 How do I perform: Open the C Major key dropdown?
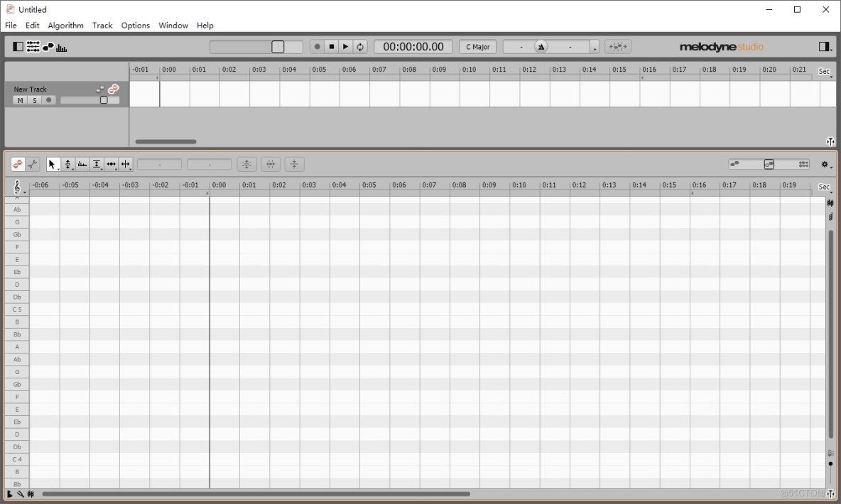(478, 46)
